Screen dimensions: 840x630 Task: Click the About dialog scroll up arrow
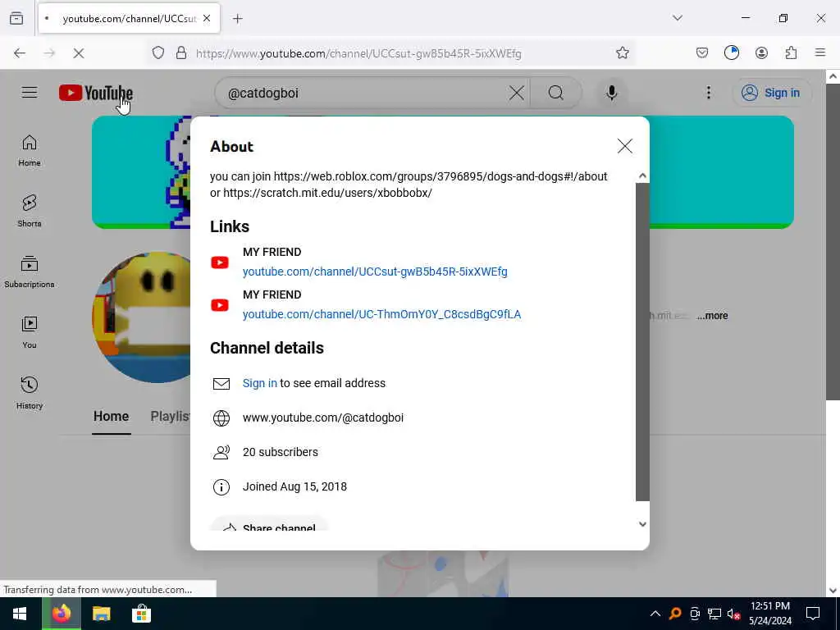coord(642,176)
